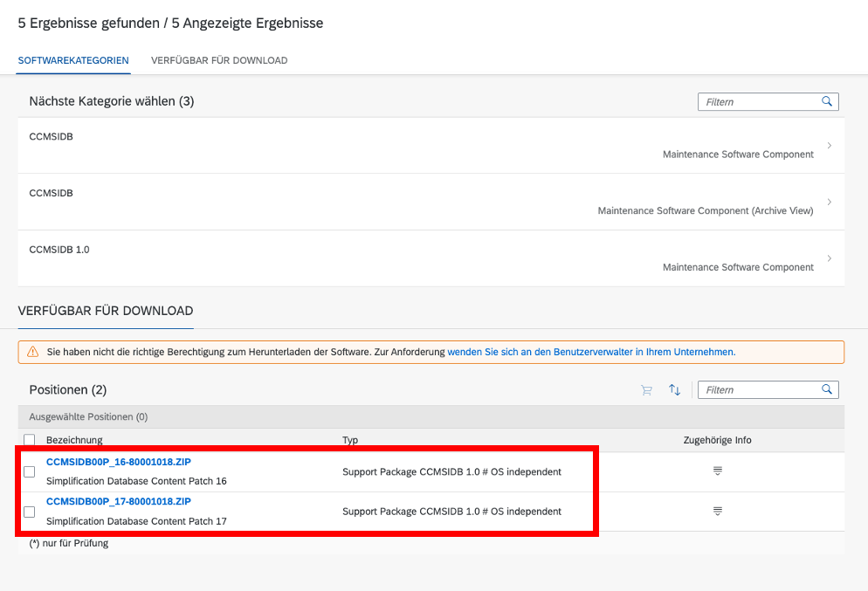Click the search magnifier in the category filter
Viewport: 868px width, 591px height.
coord(826,101)
